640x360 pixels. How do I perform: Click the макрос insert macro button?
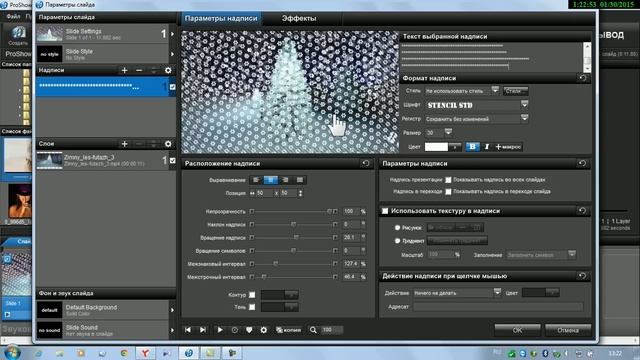[x=508, y=147]
